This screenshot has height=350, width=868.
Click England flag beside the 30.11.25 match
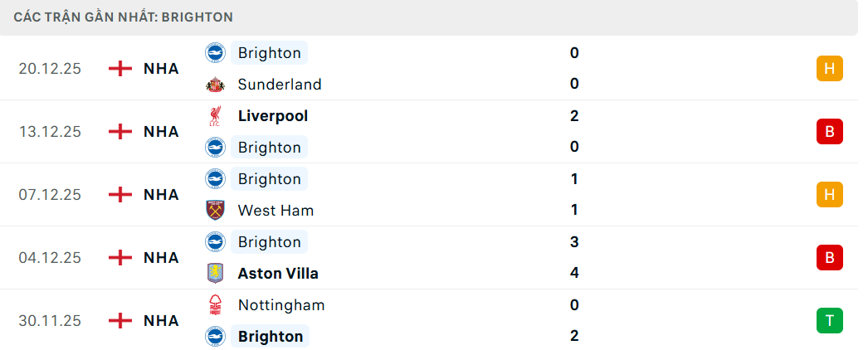click(120, 321)
